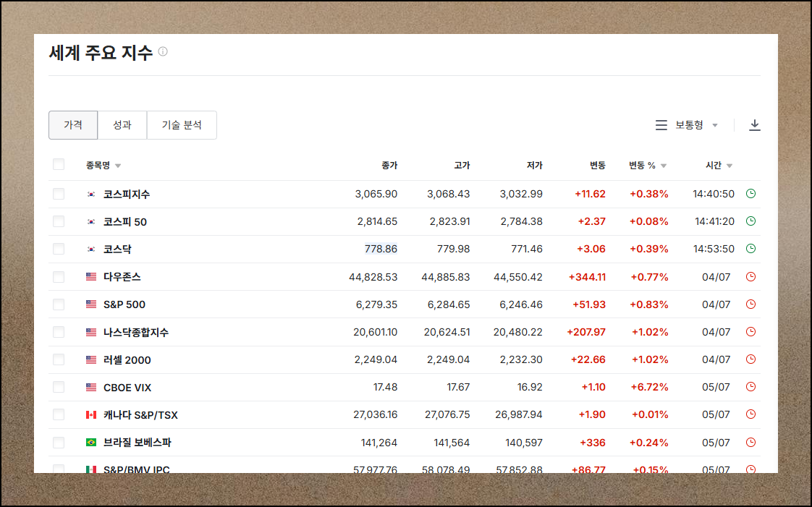Sort by the 시간 column header
The image size is (812, 507).
point(719,166)
